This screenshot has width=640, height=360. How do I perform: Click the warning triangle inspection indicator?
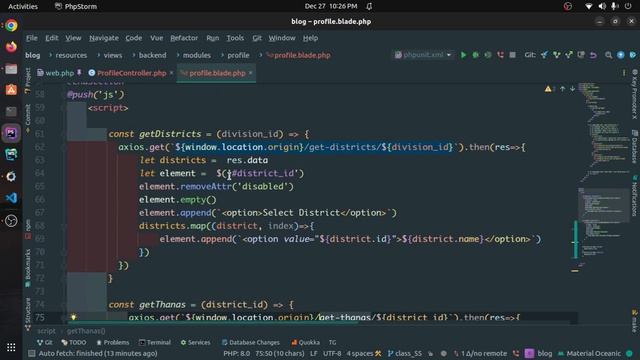pos(548,89)
